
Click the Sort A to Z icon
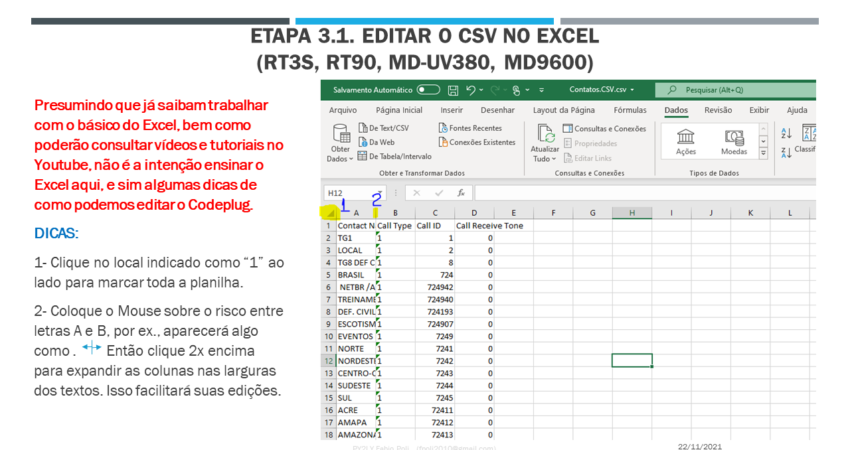click(786, 132)
